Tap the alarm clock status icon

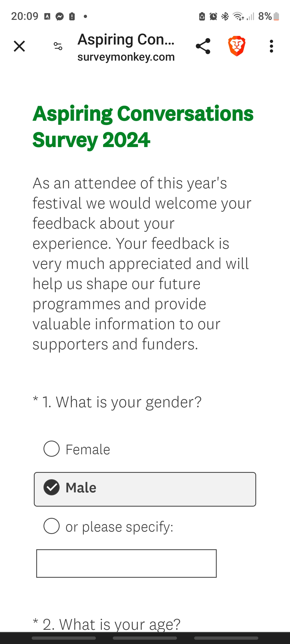[x=213, y=17]
